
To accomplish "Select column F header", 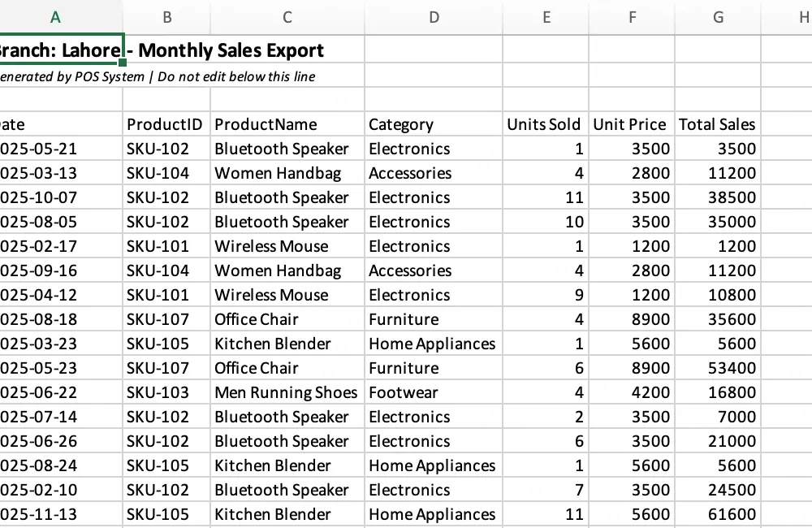I will 632,17.
